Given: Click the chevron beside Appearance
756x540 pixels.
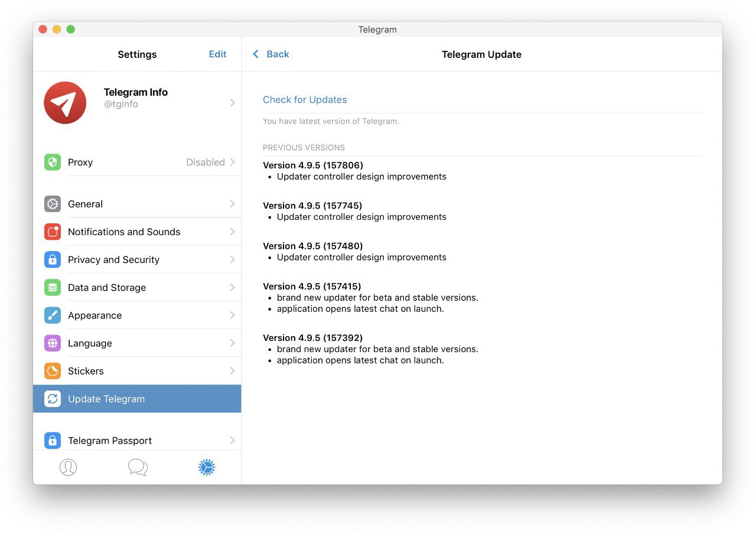Looking at the screenshot, I should (233, 315).
